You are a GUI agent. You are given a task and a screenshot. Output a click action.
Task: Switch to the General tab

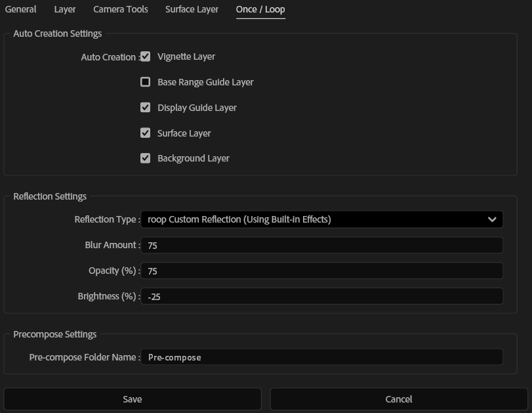(20, 9)
